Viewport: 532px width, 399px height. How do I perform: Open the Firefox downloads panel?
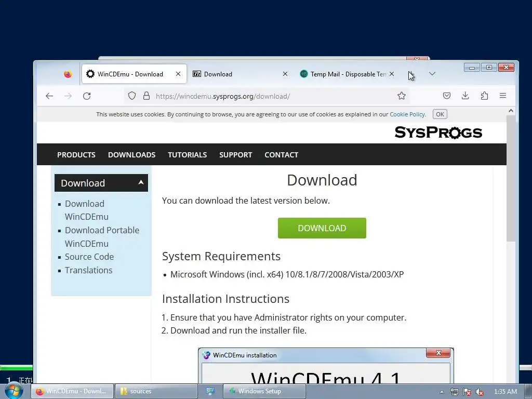(465, 96)
